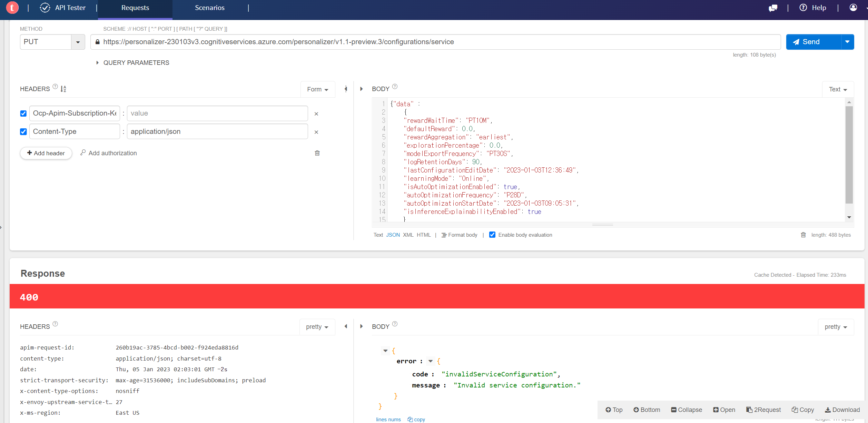This screenshot has width=868, height=423.
Task: Remove the Ocp-Apim-Subscription-Key header
Action: [x=316, y=114]
